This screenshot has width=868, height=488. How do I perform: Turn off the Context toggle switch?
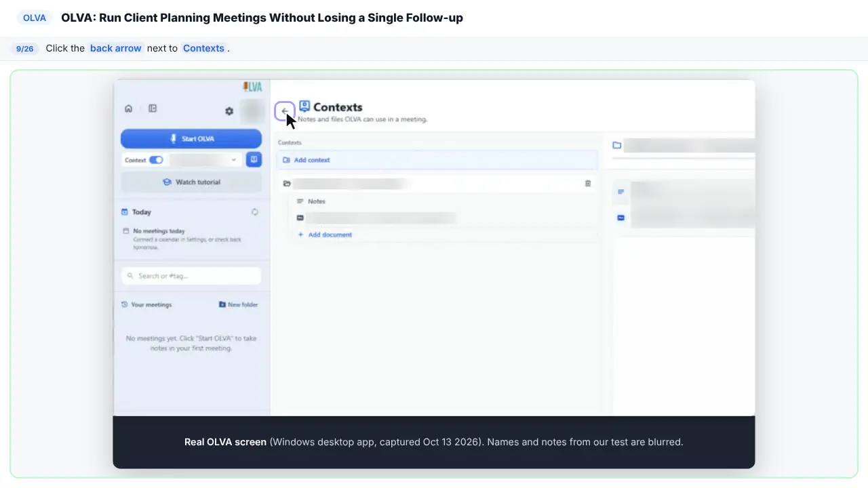pos(156,160)
